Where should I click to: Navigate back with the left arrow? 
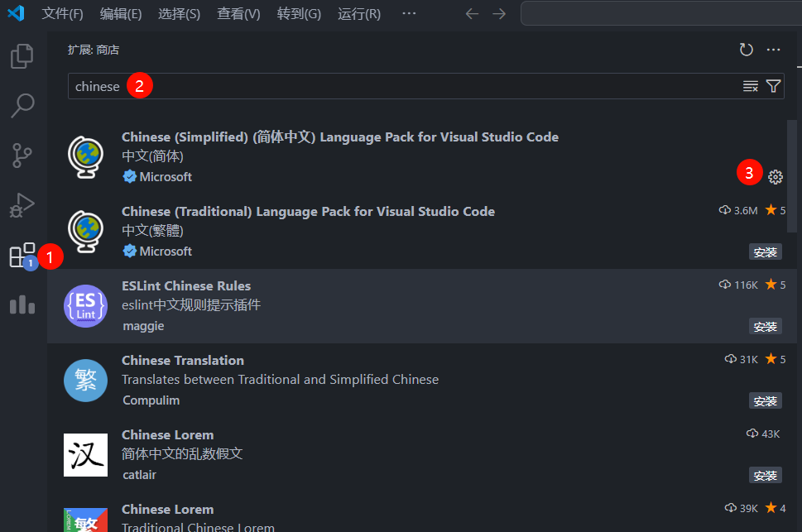click(472, 14)
